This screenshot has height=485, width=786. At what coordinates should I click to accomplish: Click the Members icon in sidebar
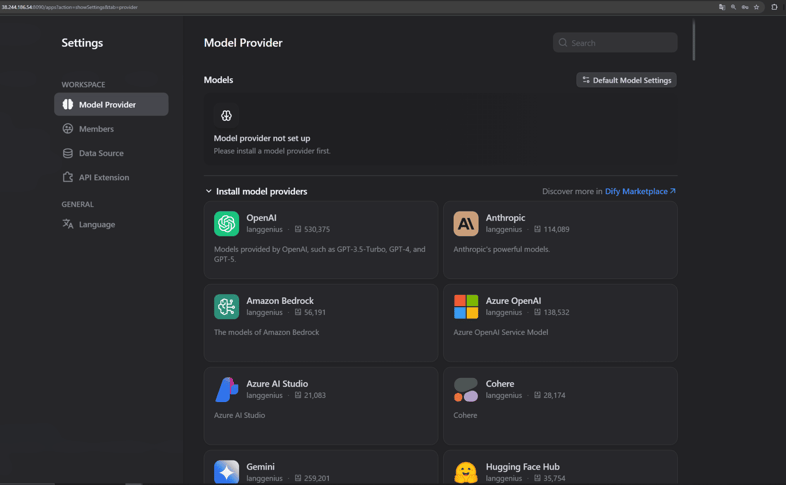pyautogui.click(x=68, y=129)
